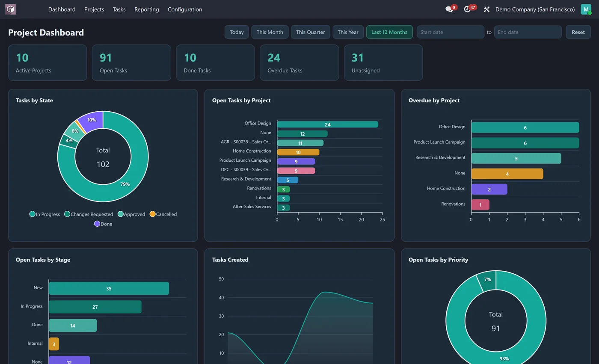The width and height of the screenshot is (599, 364).
Task: Toggle Cancelled legend item
Action: point(163,214)
